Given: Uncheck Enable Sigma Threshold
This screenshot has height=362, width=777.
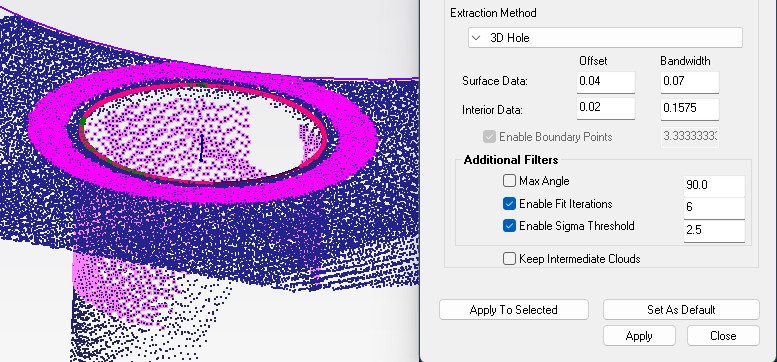Looking at the screenshot, I should (x=509, y=226).
